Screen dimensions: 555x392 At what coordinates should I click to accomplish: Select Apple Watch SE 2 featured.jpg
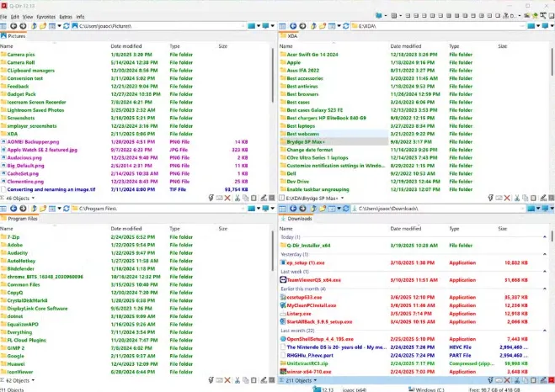point(42,150)
